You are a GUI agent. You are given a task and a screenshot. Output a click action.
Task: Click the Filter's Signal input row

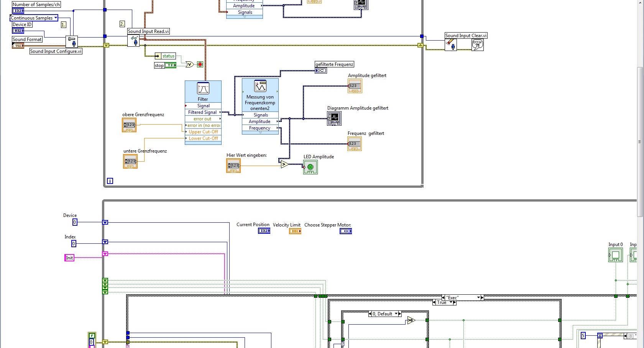203,106
